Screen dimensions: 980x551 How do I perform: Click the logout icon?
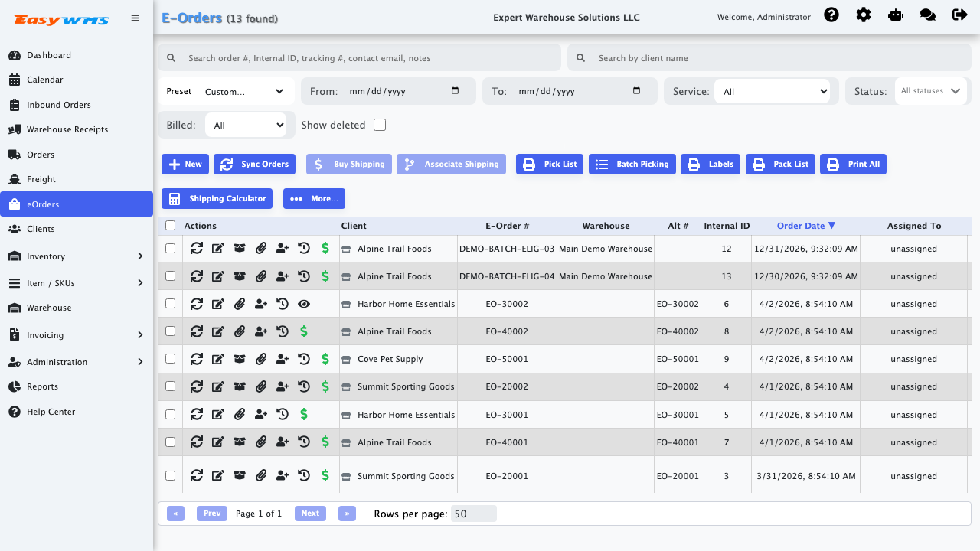pos(959,15)
